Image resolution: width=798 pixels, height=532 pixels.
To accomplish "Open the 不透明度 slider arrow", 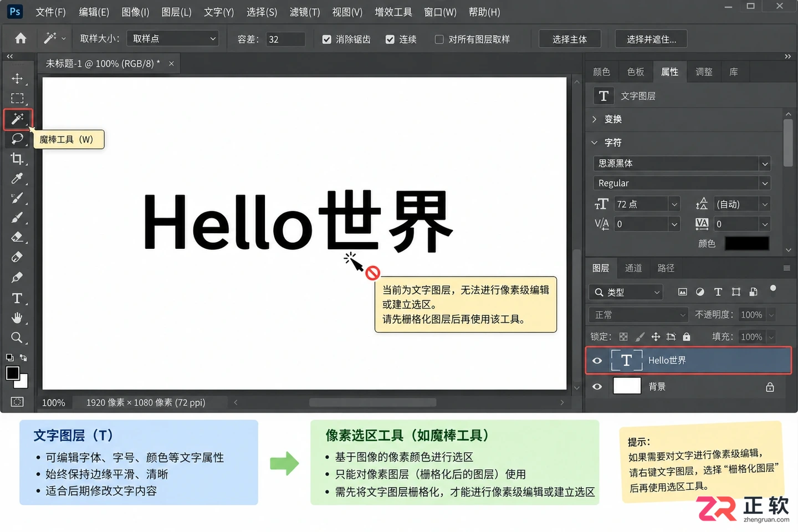I will 771,315.
